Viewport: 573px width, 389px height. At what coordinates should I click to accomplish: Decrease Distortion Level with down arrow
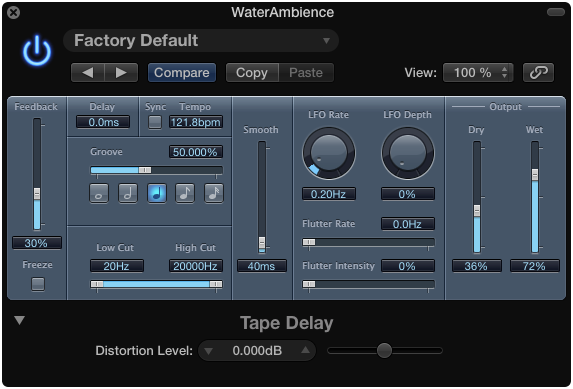(208, 351)
